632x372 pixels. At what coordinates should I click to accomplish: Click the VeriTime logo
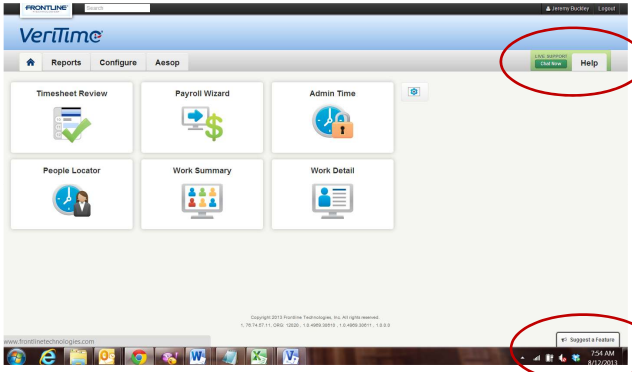pos(61,35)
